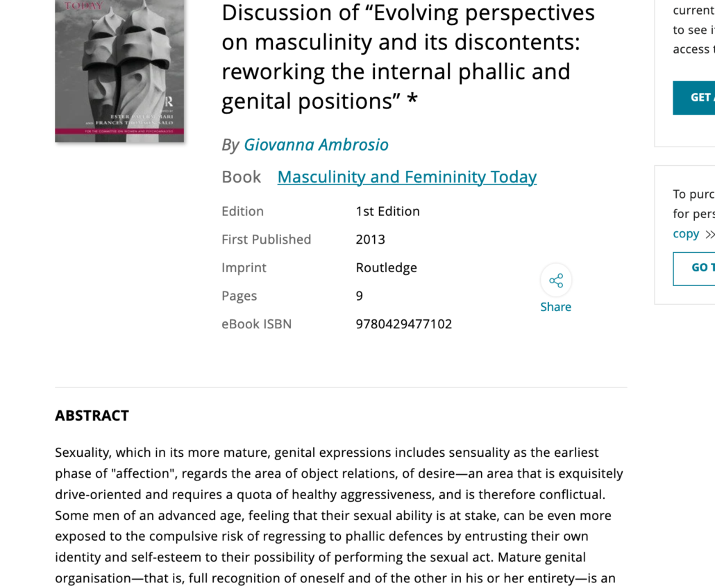Click the asterisk after the chapter title
This screenshot has height=588, width=715.
coord(412,99)
